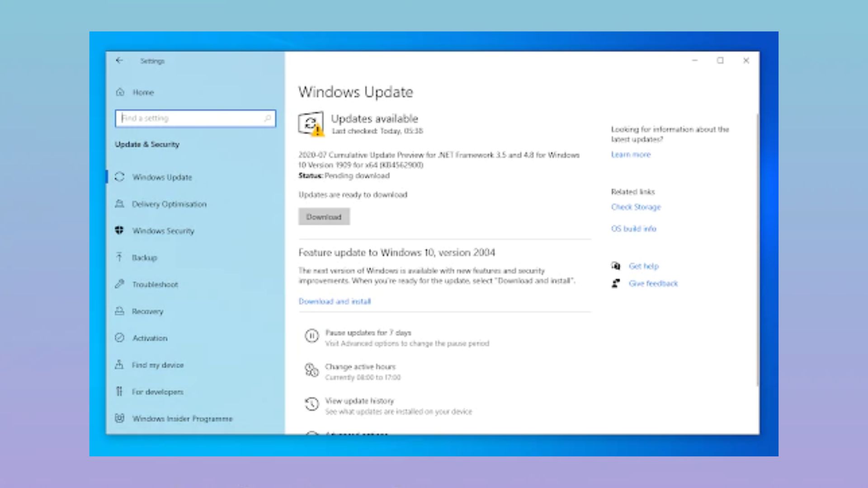Open Windows Security page
868x488 pixels.
pos(163,231)
